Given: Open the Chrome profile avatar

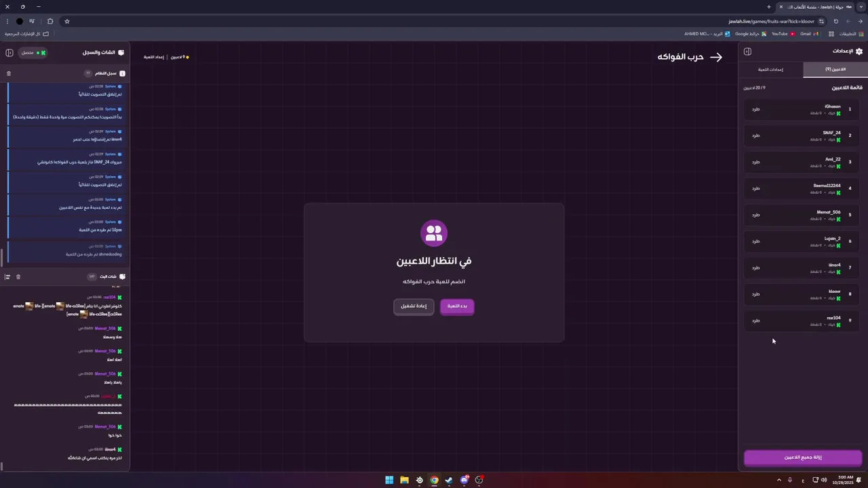Looking at the screenshot, I should [x=20, y=21].
